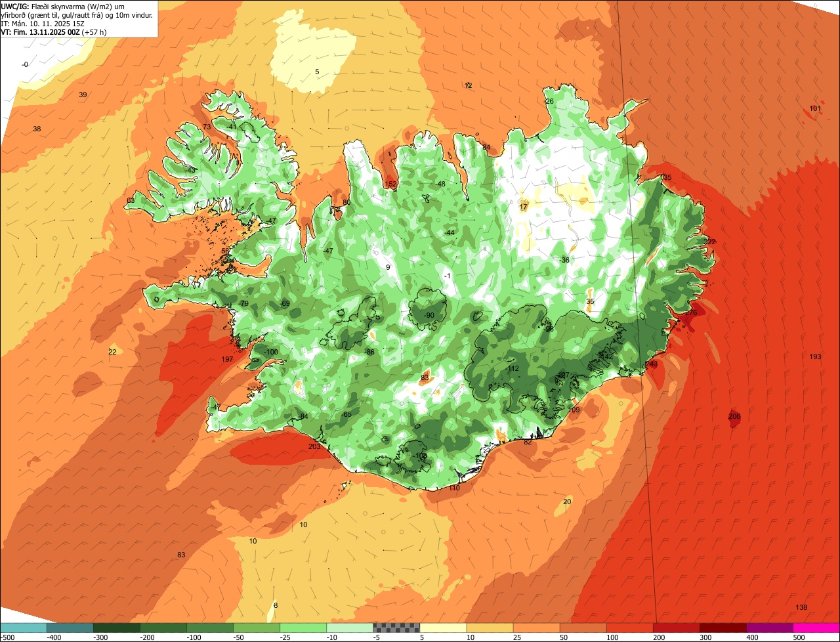The height and width of the screenshot is (642, 840).
Task: Click the 'IT: Mán. 10. 11. 2025 15Z' line
Action: [x=43, y=23]
